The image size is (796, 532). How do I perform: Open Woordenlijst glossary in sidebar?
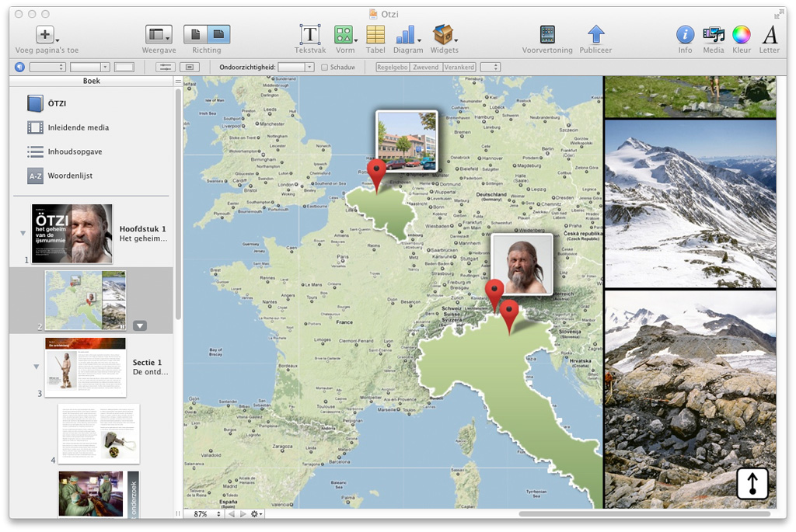[x=69, y=176]
